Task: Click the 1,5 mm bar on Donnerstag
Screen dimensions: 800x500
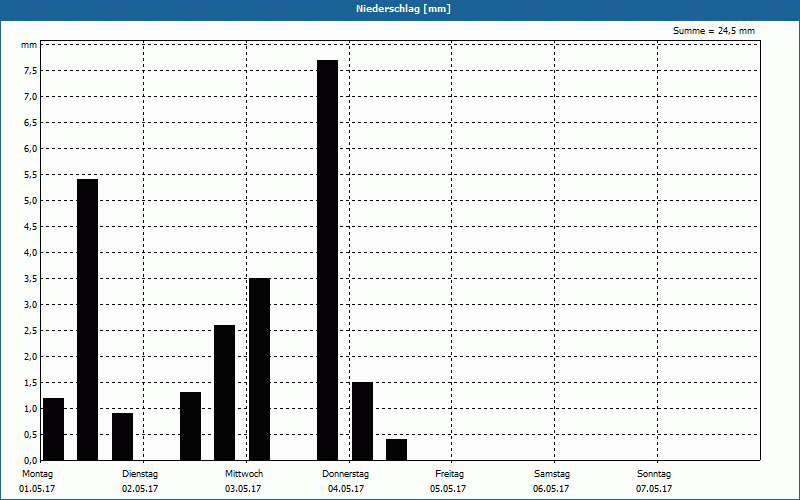Action: 362,421
